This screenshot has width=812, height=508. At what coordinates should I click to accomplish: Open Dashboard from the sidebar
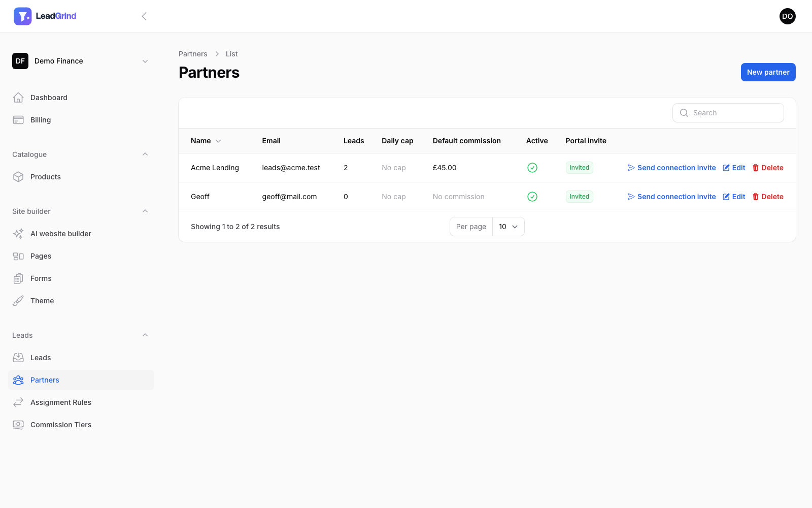pos(81,98)
